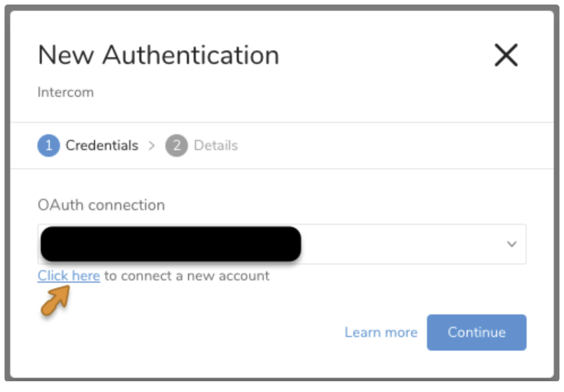This screenshot has width=564, height=392.
Task: Click the orange pointer arrow annotation
Action: pos(55,300)
